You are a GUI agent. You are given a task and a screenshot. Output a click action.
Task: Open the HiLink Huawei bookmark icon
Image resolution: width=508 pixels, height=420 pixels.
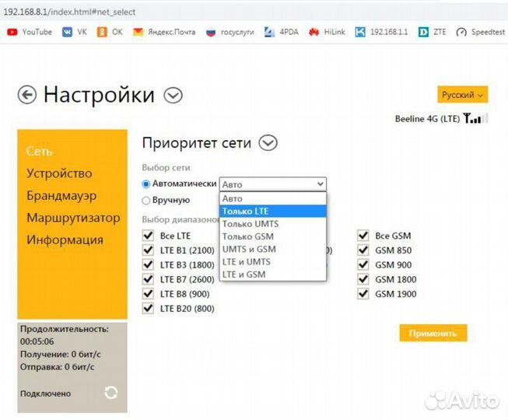coord(314,32)
